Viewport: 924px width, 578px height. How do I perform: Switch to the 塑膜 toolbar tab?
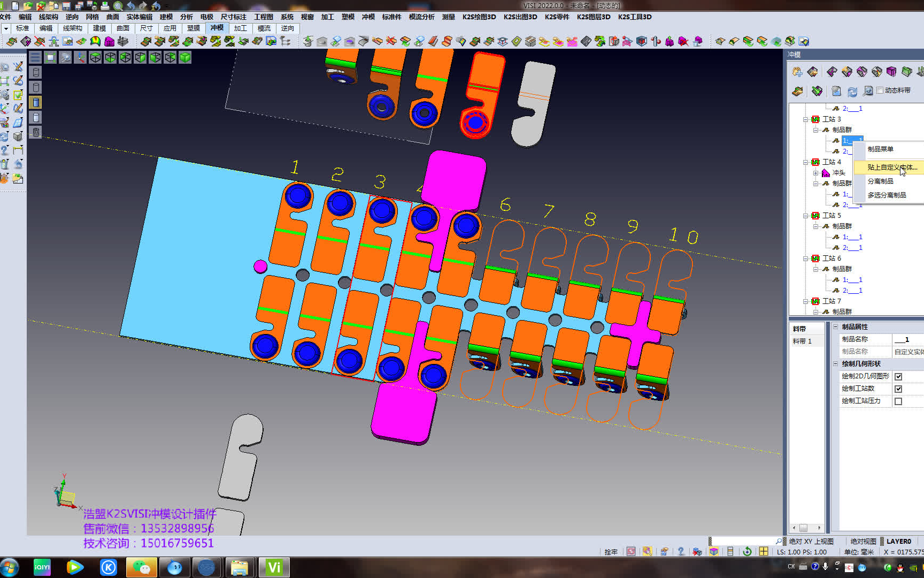(x=194, y=28)
